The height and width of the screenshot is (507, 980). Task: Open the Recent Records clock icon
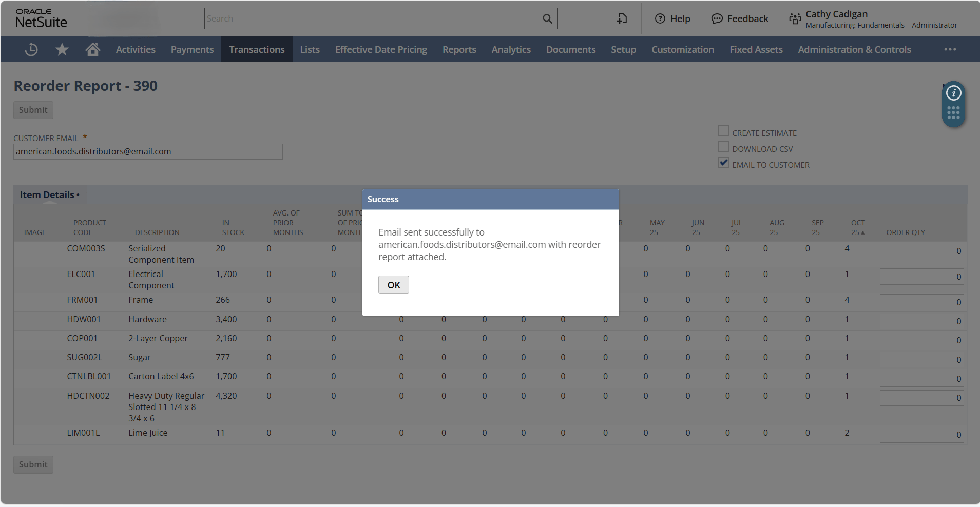[31, 49]
